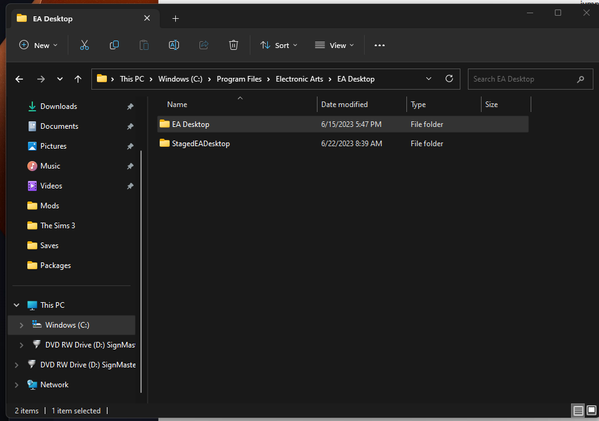Open Videos in the sidebar

(51, 186)
